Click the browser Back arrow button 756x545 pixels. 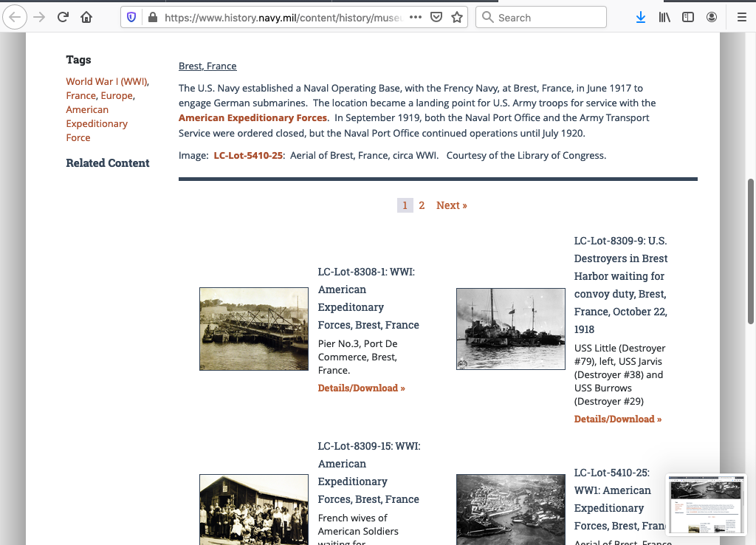[16, 17]
